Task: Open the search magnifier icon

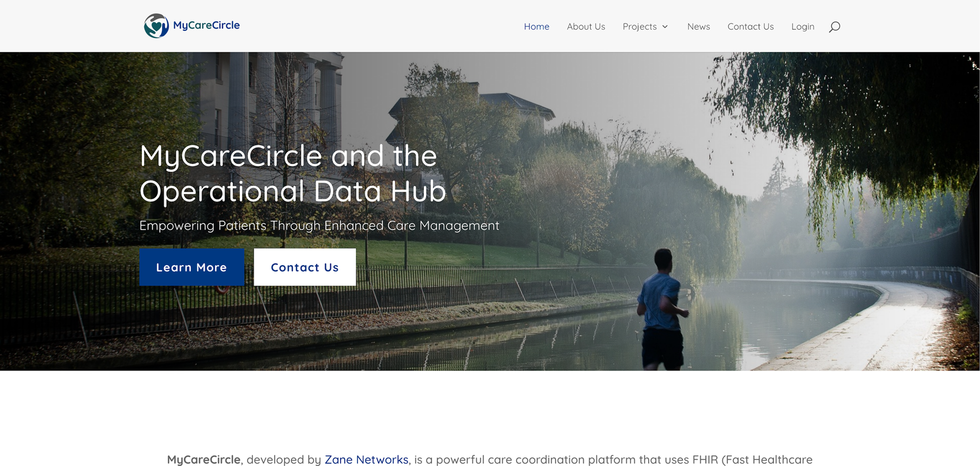Action: pos(835,27)
